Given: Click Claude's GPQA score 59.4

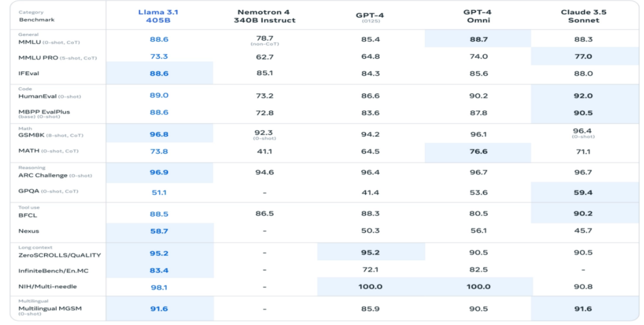Looking at the screenshot, I should click(583, 192).
